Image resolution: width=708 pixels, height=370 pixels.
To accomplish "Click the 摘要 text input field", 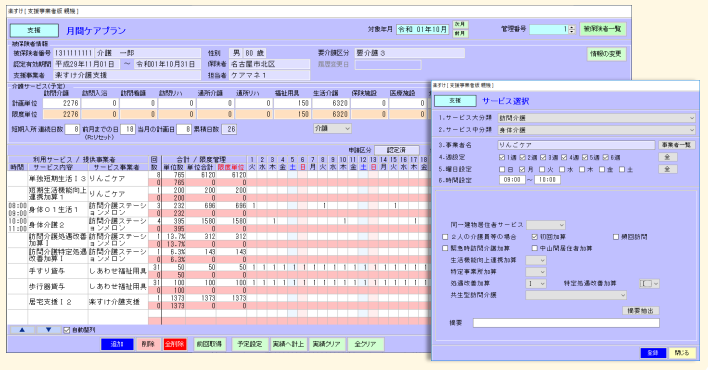I will (x=566, y=323).
